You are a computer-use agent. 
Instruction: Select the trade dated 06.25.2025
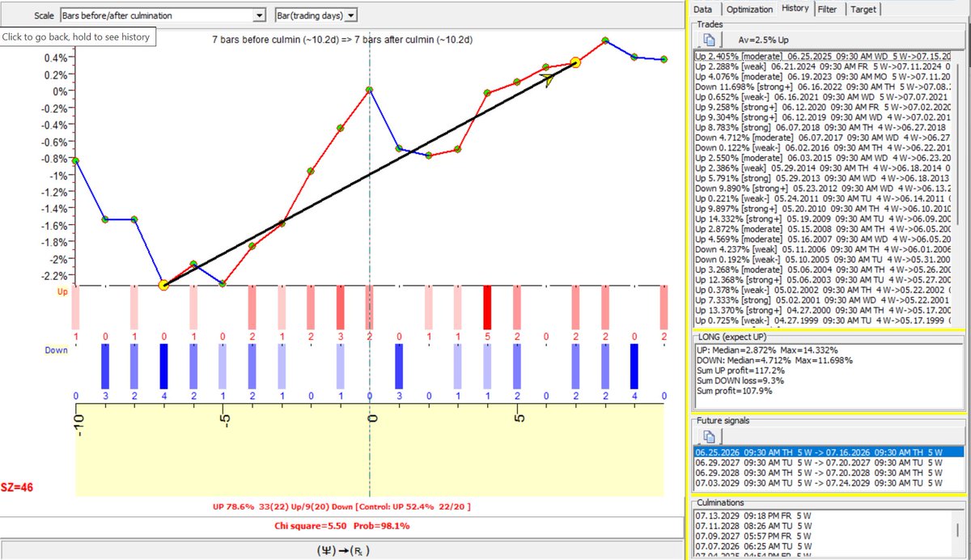point(822,56)
